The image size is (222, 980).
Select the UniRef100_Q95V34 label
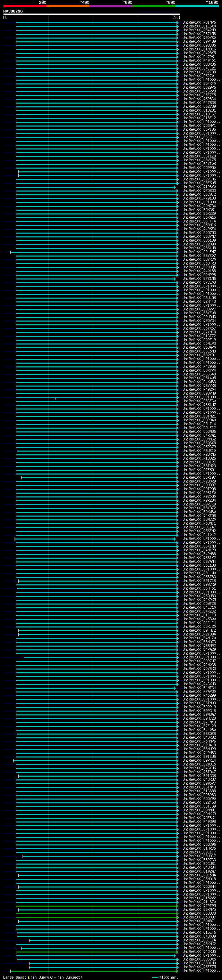click(x=199, y=321)
